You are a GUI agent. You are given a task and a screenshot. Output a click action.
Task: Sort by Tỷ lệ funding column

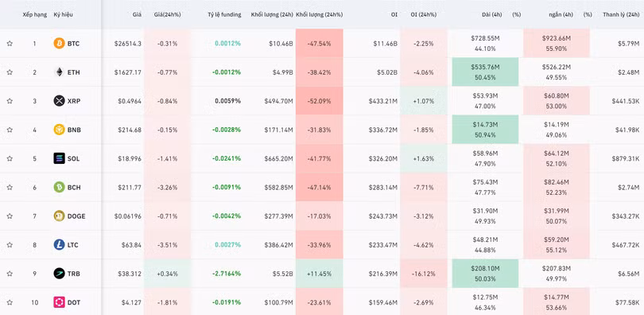click(x=224, y=14)
